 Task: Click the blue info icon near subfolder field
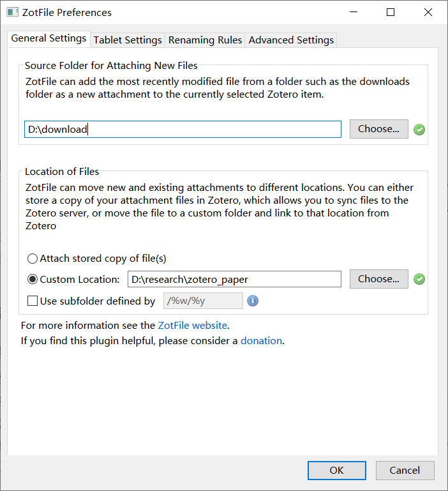tap(253, 301)
